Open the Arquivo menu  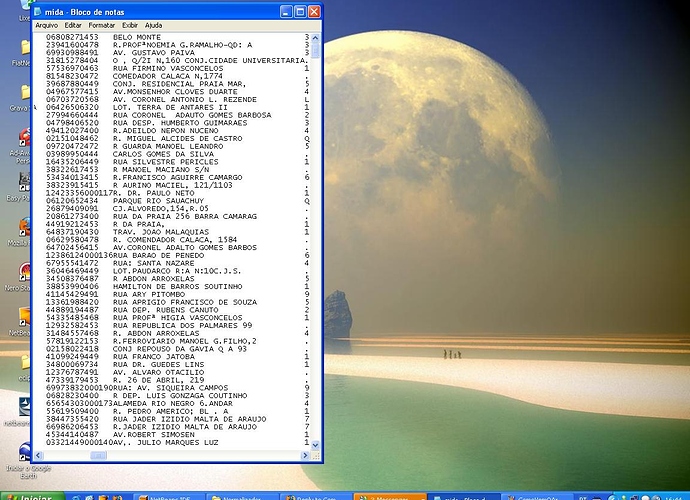click(46, 24)
